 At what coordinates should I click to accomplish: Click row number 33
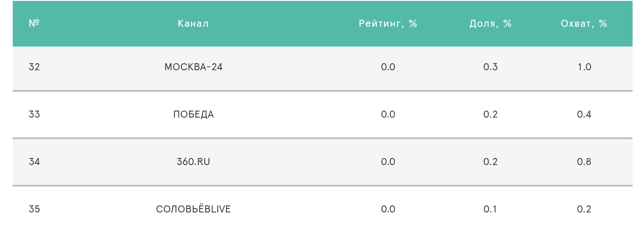point(34,115)
